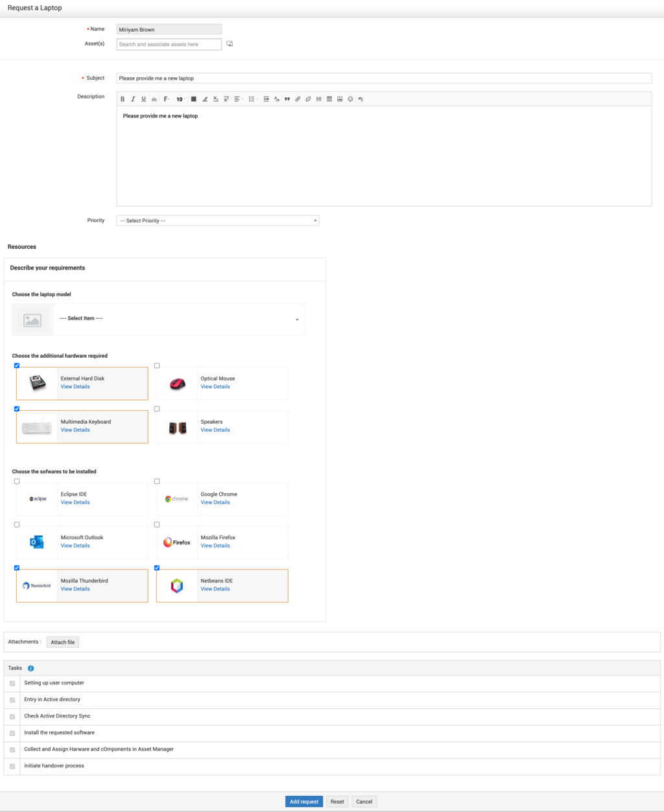This screenshot has width=664, height=812.
Task: Click the Reset button
Action: pos(337,802)
